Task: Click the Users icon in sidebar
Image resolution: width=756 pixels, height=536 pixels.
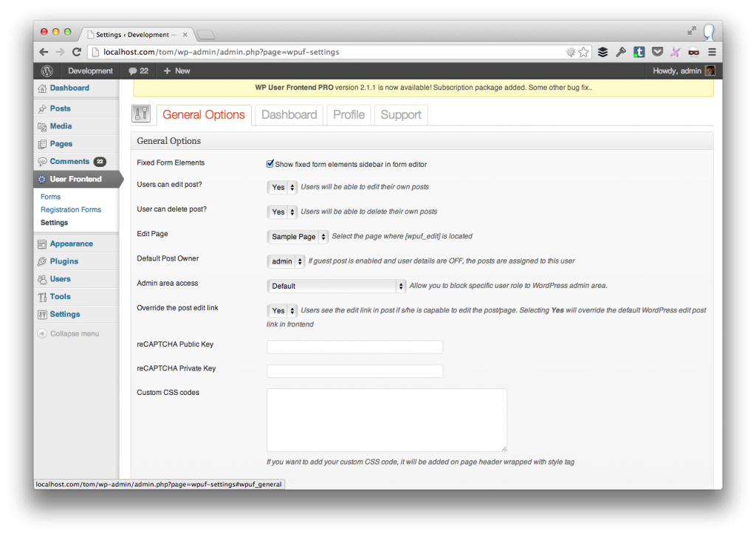Action: click(42, 279)
